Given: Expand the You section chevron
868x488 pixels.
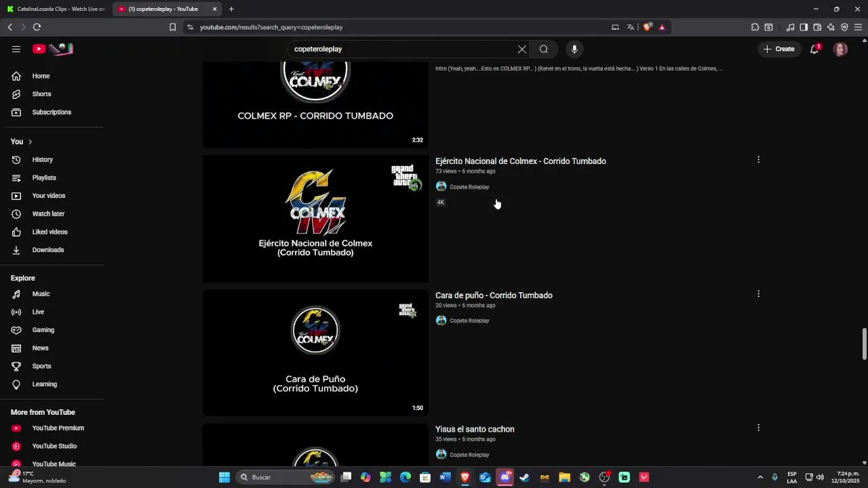Looking at the screenshot, I should 30,142.
